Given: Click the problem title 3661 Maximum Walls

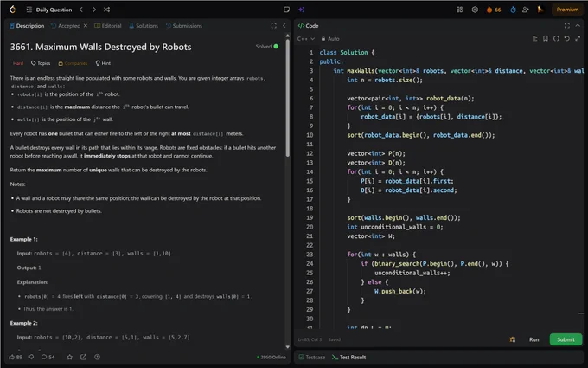Looking at the screenshot, I should click(x=100, y=47).
